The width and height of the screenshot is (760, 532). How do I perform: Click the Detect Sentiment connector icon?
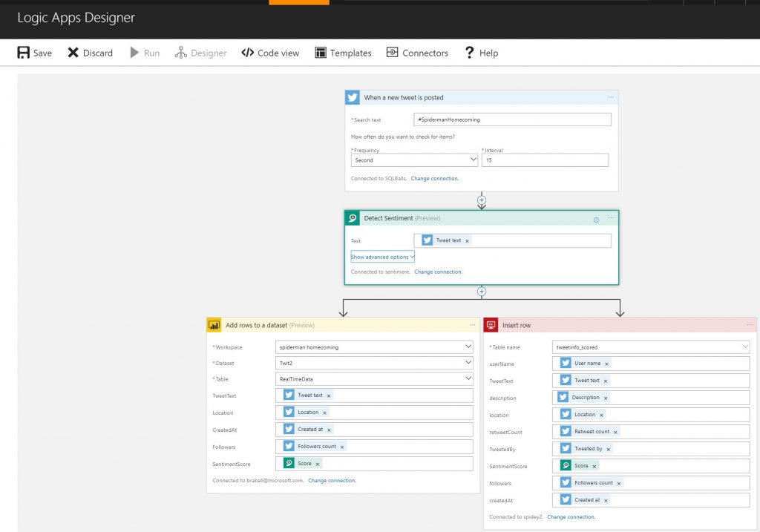[353, 218]
